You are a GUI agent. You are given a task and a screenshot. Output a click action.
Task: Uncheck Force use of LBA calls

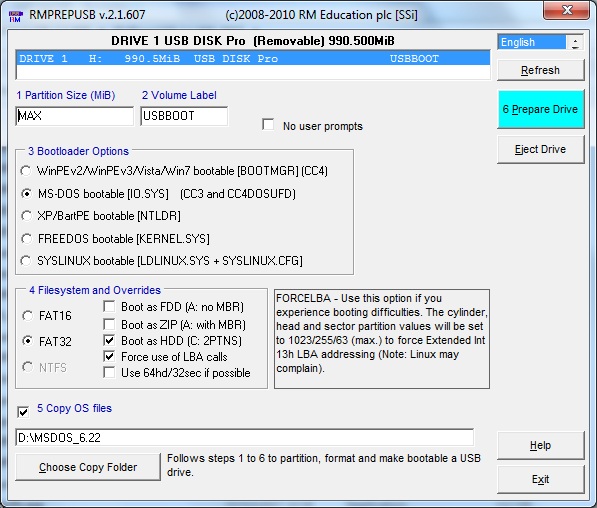109,356
